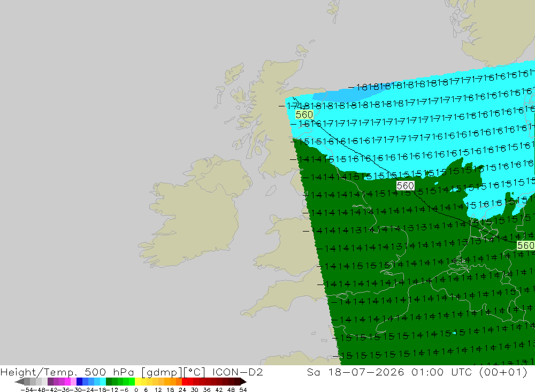Click the 560 contour label near Scotland

coord(304,114)
